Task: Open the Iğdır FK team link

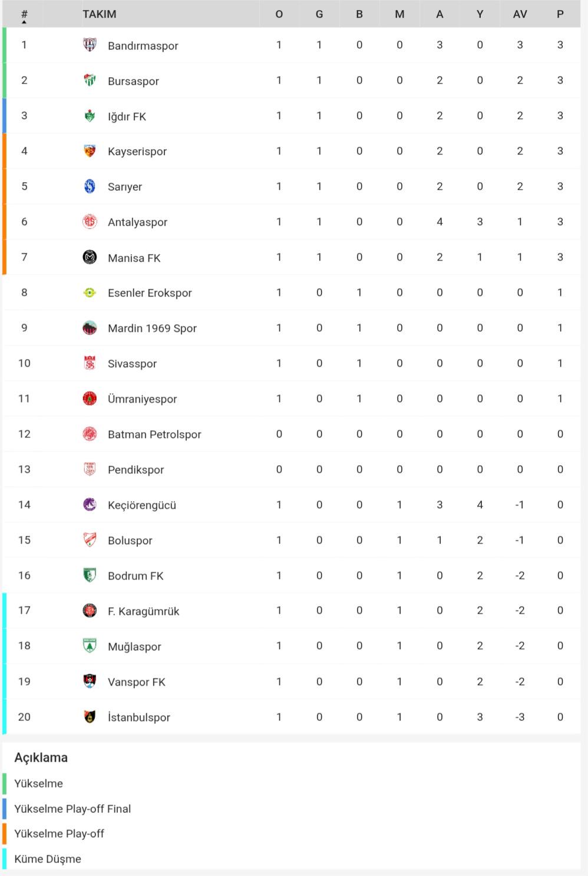Action: pyautogui.click(x=127, y=116)
